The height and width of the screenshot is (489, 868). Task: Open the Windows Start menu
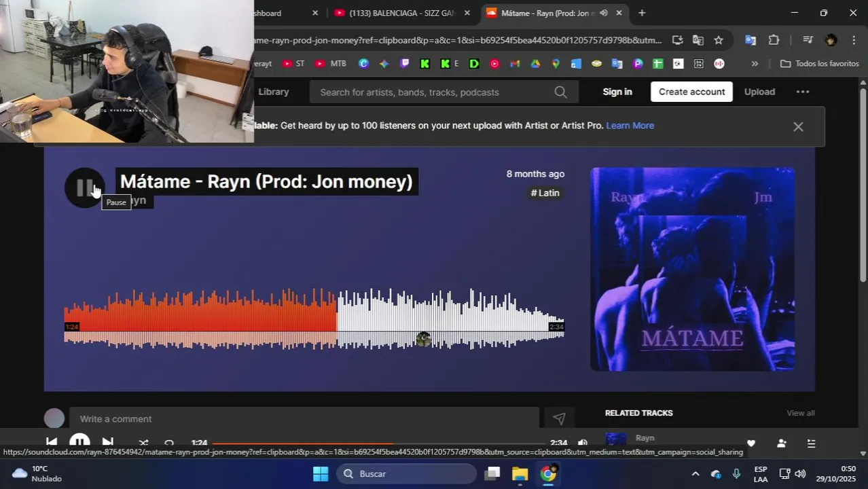[321, 474]
